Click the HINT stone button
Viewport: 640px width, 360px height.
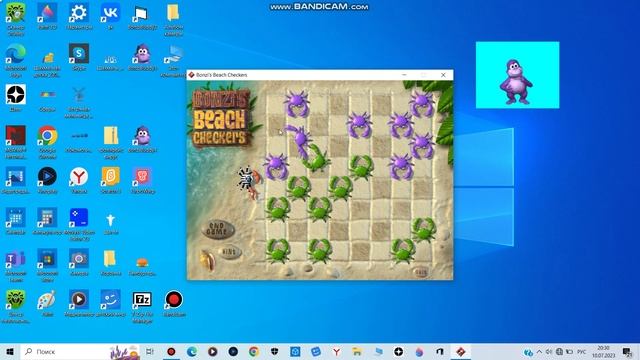point(230,252)
